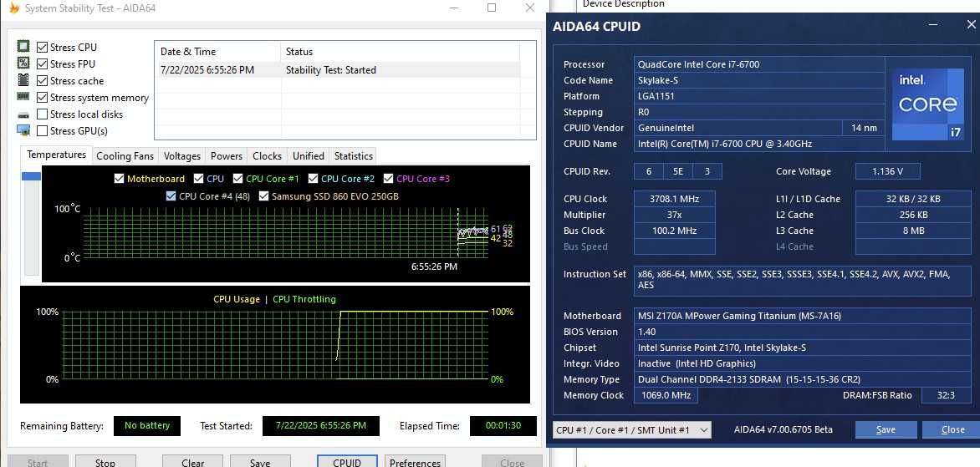Hide the Motherboard temperature graph line

pyautogui.click(x=119, y=179)
